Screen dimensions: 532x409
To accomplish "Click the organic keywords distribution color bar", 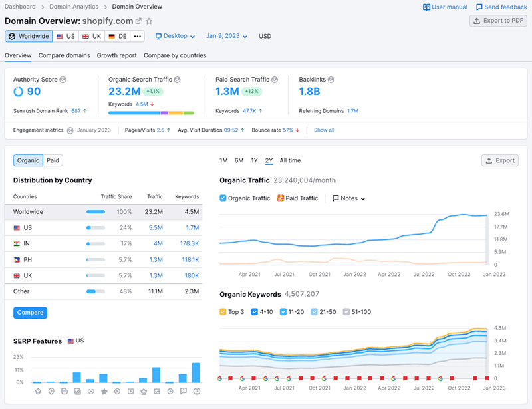I will [152, 113].
